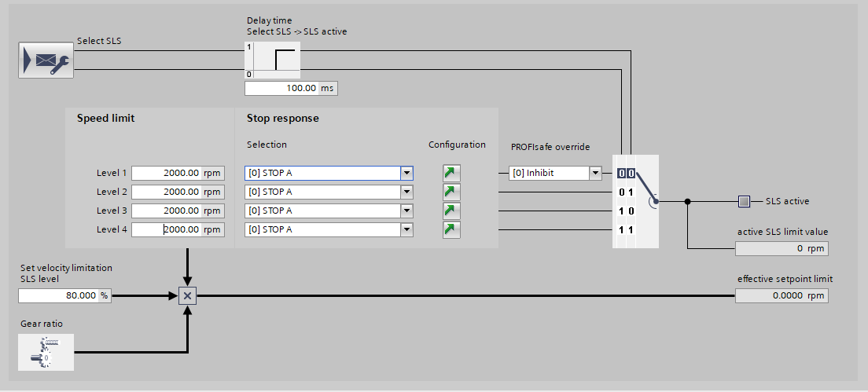The width and height of the screenshot is (868, 392).
Task: Edit Level 3 speed limit value
Action: coord(178,211)
